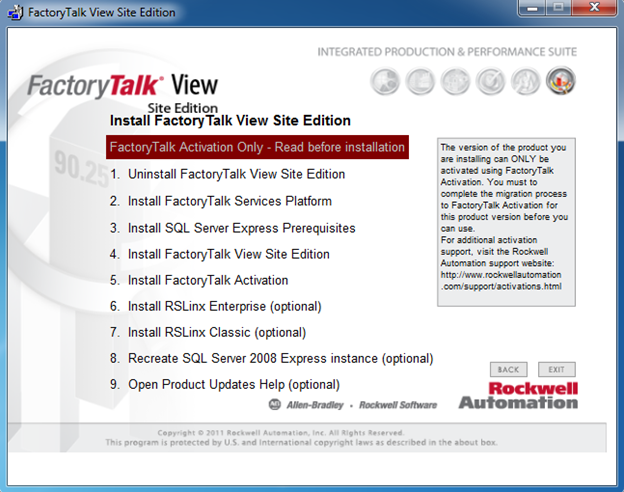Run step 4 Install FactoryTalk View Site Edition
This screenshot has height=492, width=624.
point(220,254)
